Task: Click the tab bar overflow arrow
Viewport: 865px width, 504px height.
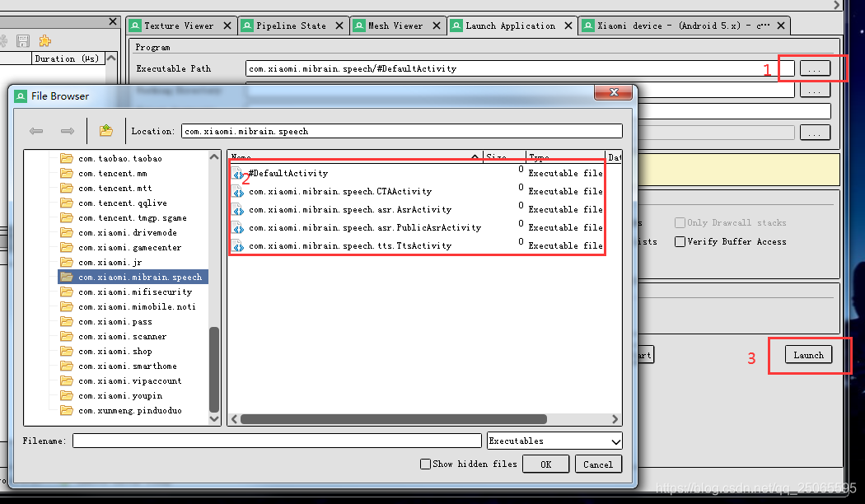Action: [836, 5]
